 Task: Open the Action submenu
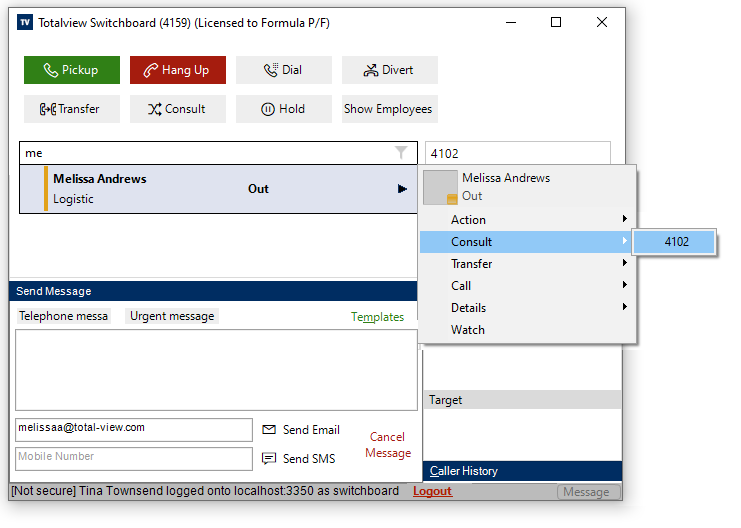click(x=527, y=220)
